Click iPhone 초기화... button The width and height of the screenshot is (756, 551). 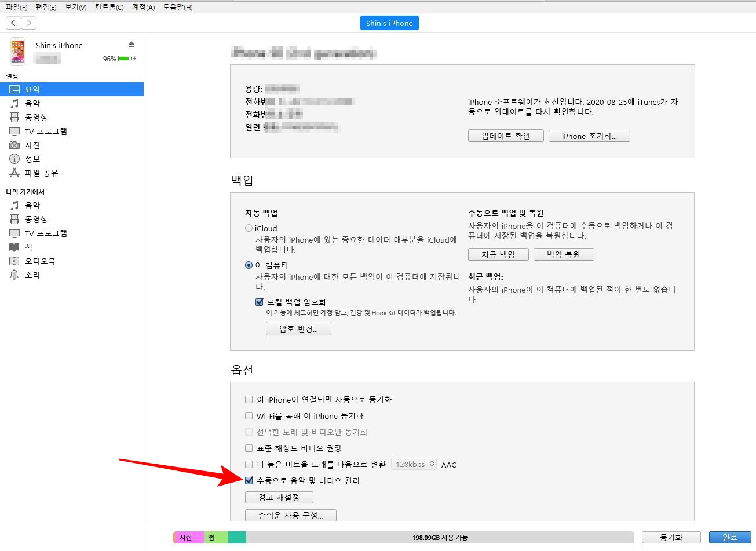(x=589, y=136)
